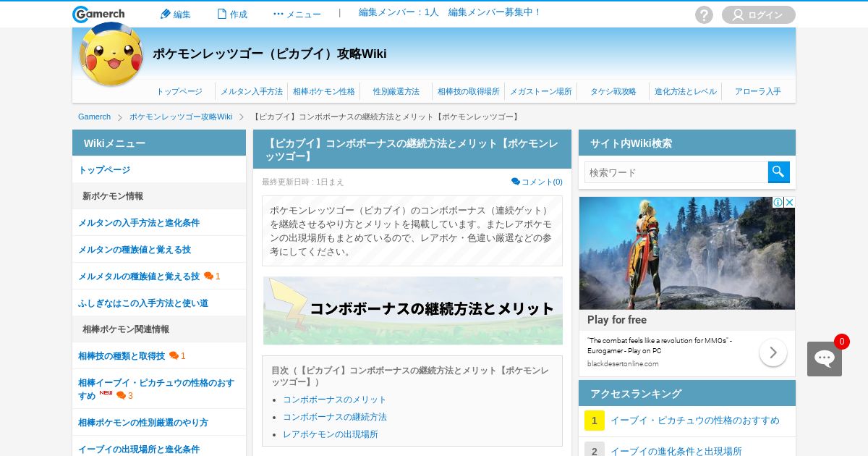Select アローラ入手 navigation tab
The height and width of the screenshot is (456, 868).
[x=758, y=91]
